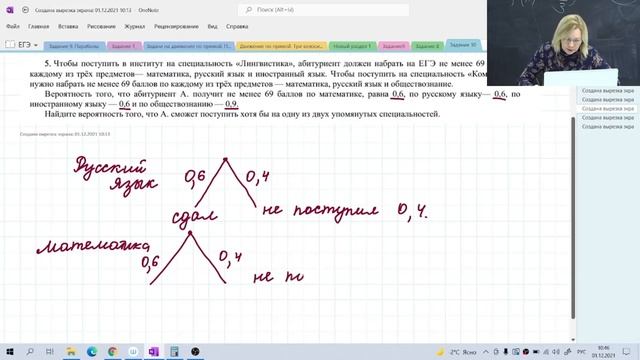
Task: Switch to the pink section tab after Новый раздел
Action: [394, 46]
